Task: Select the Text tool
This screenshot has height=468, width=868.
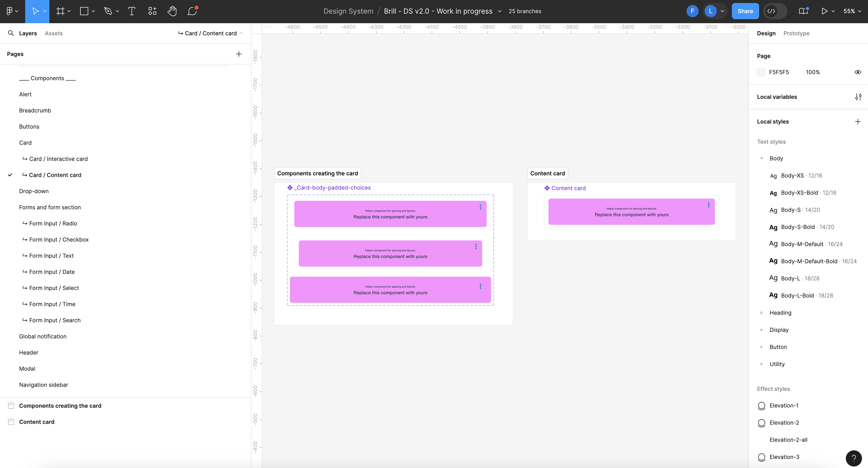Action: 131,11
